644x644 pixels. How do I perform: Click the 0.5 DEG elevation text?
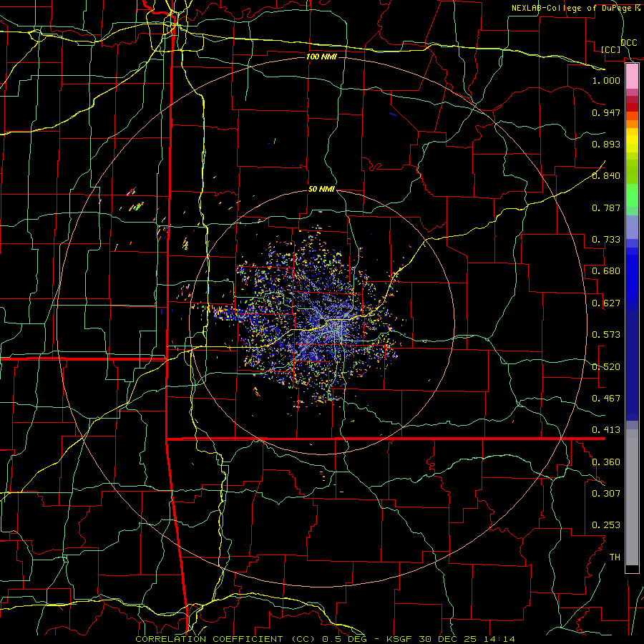pos(345,639)
